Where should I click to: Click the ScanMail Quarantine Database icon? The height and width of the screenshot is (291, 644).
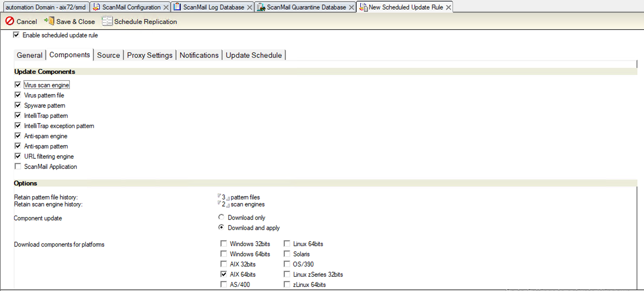click(261, 7)
